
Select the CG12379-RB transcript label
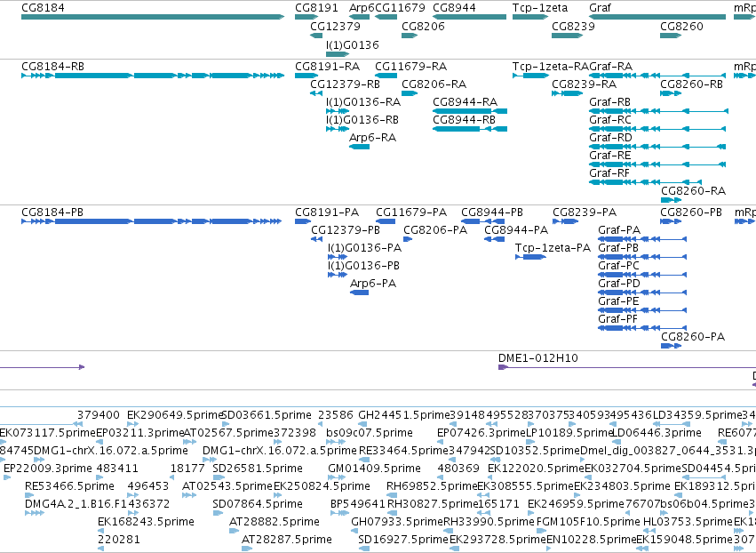click(x=346, y=84)
